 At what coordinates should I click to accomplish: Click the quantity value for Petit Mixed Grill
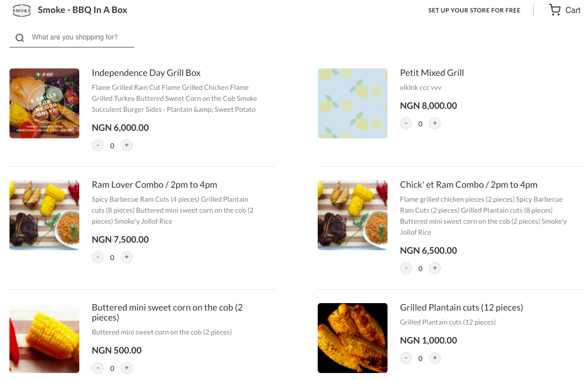[x=420, y=123]
